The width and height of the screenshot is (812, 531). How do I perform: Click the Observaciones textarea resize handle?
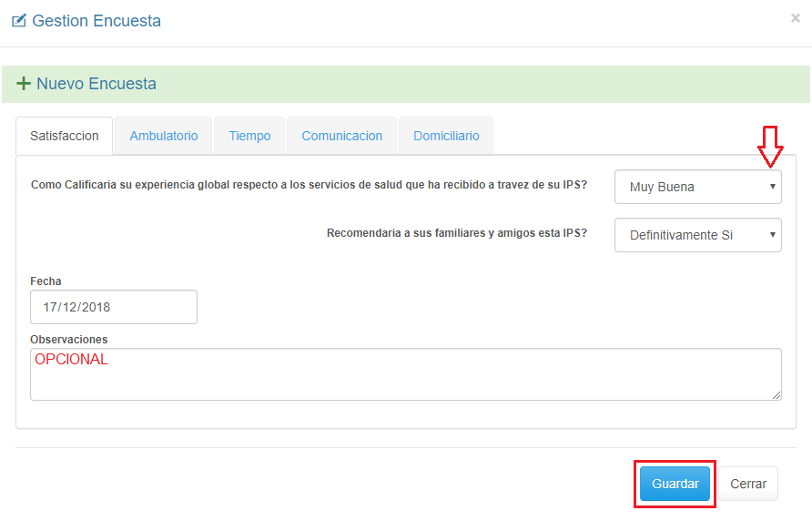pos(776,395)
